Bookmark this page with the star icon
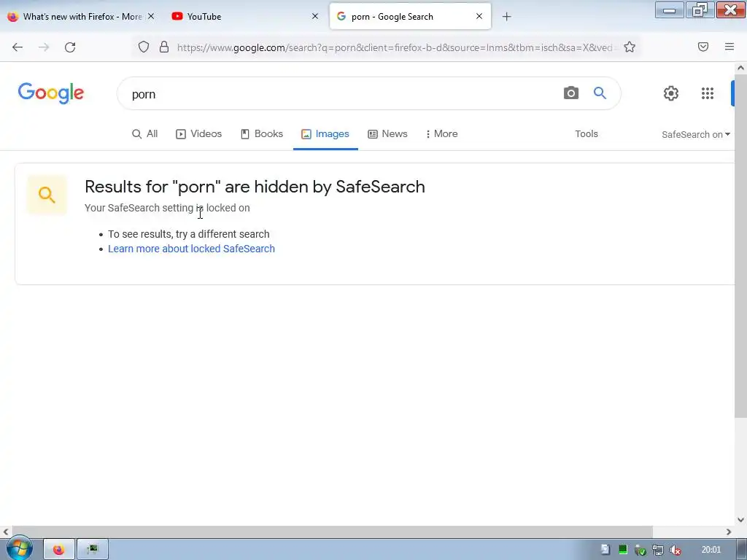The image size is (747, 560). 630,47
